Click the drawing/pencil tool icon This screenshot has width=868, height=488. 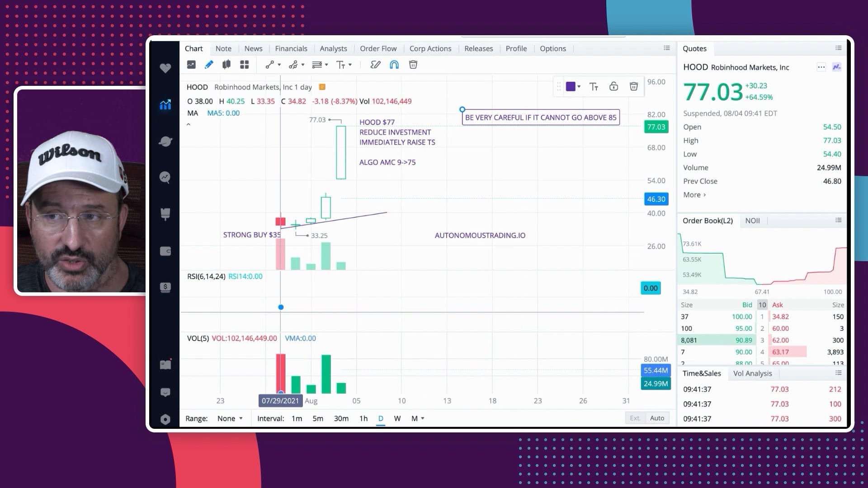pos(209,65)
